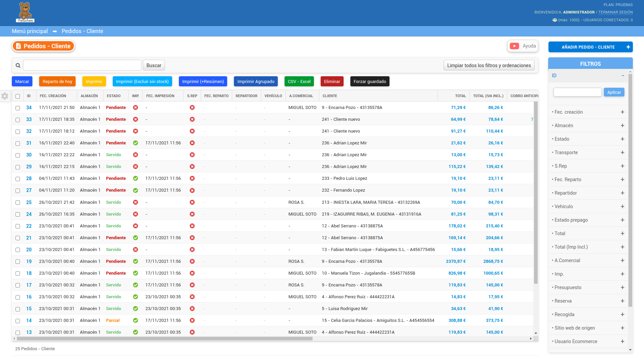Click the settings gear on the left edge

point(5,96)
